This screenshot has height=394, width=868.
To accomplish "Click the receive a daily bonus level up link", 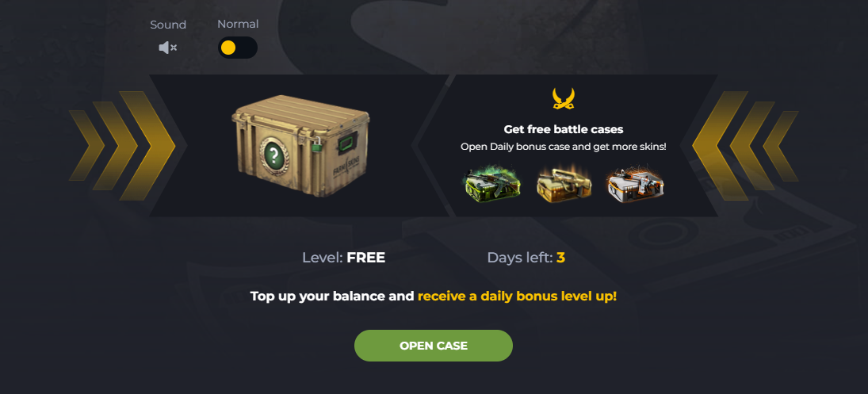I will pyautogui.click(x=517, y=296).
